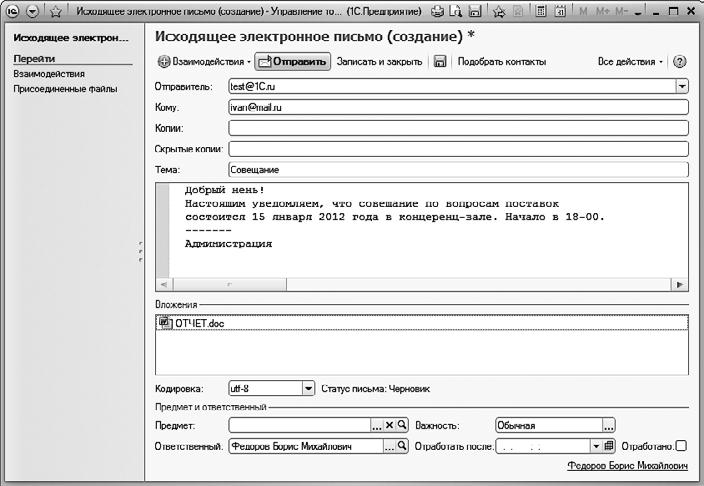Image resolution: width=704 pixels, height=486 pixels.
Task: Open the Кодировка utf-8 dropdown
Action: coord(308,388)
